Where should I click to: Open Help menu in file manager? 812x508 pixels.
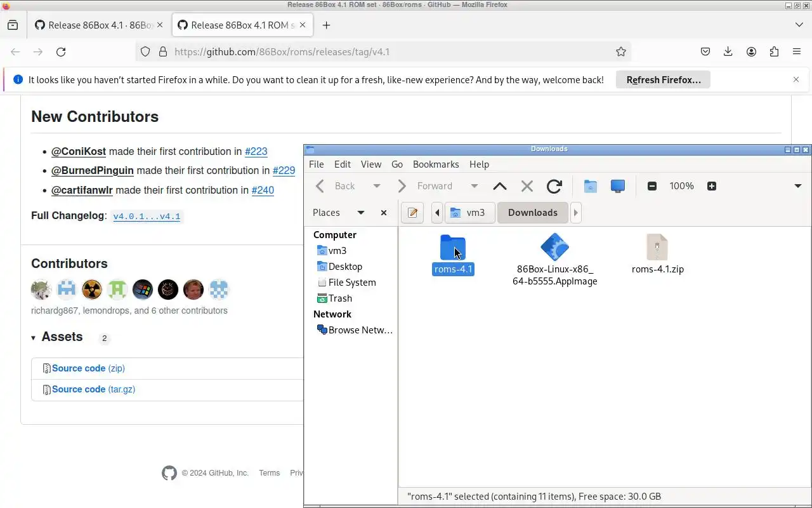[479, 164]
